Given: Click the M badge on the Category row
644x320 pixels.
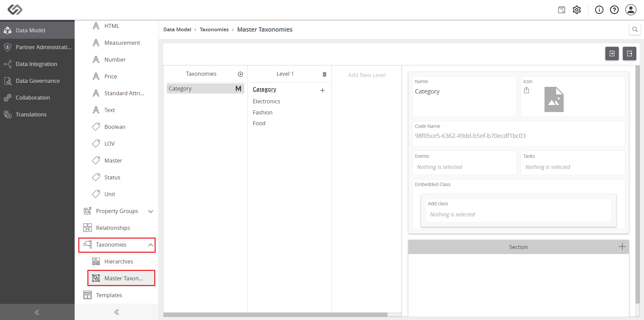Looking at the screenshot, I should [238, 88].
